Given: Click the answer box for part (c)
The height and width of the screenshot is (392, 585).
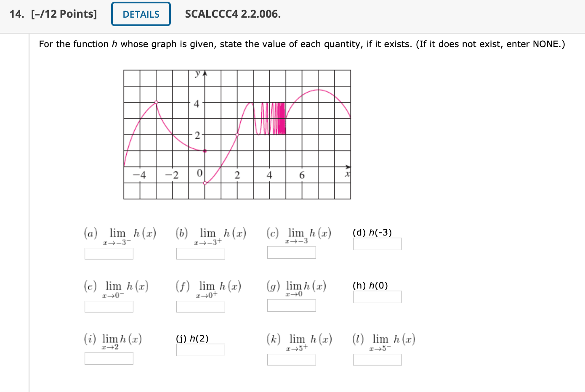Looking at the screenshot, I should point(291,252).
